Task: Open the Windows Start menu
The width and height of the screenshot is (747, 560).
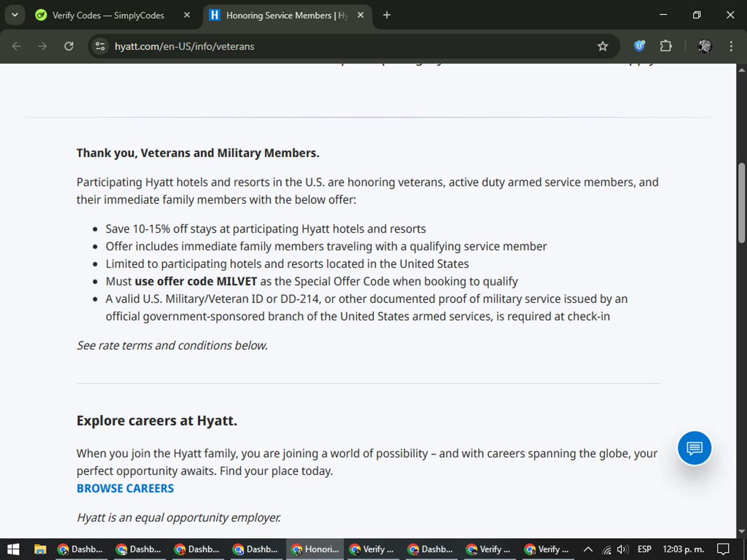Action: [x=13, y=549]
